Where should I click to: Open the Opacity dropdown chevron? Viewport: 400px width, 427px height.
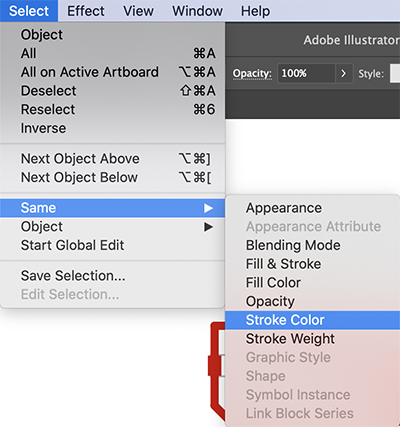pyautogui.click(x=344, y=73)
